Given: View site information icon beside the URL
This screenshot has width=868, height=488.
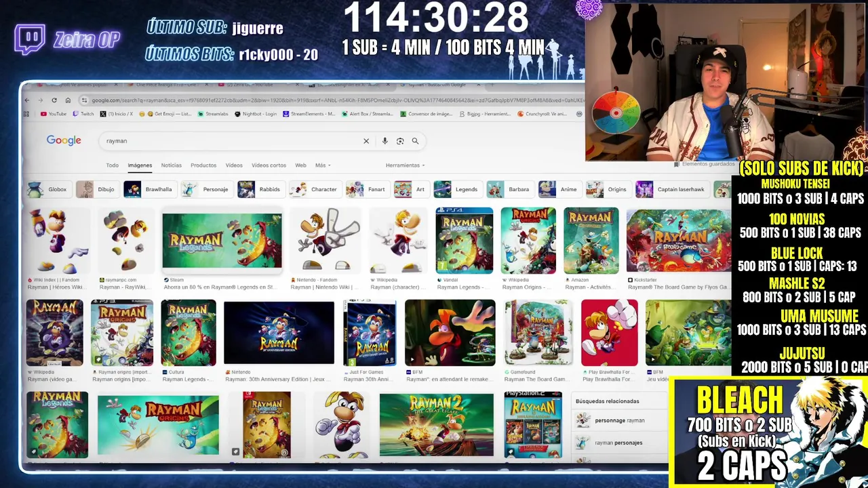Looking at the screenshot, I should coord(84,100).
